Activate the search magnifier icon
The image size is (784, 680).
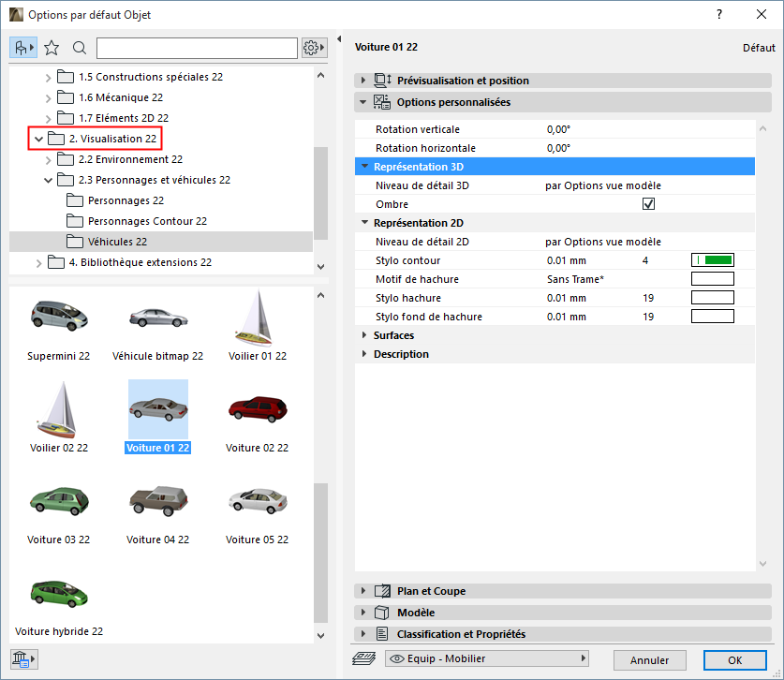pos(79,47)
